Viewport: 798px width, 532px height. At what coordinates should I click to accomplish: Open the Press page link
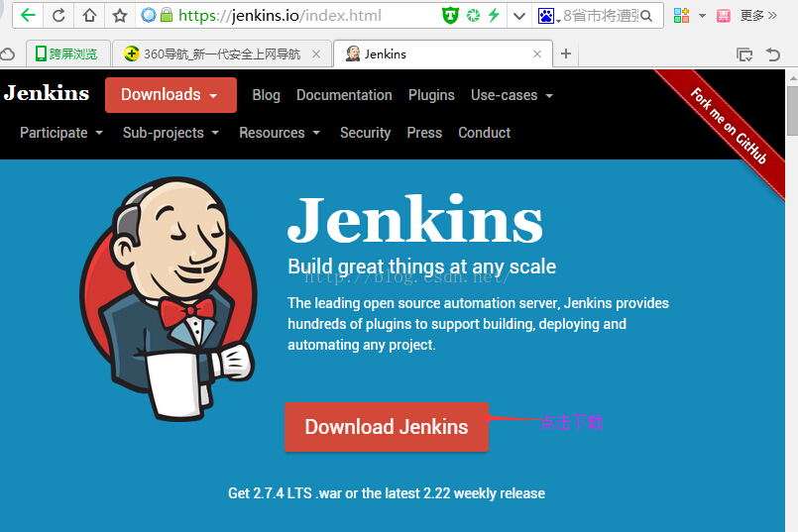tap(424, 133)
